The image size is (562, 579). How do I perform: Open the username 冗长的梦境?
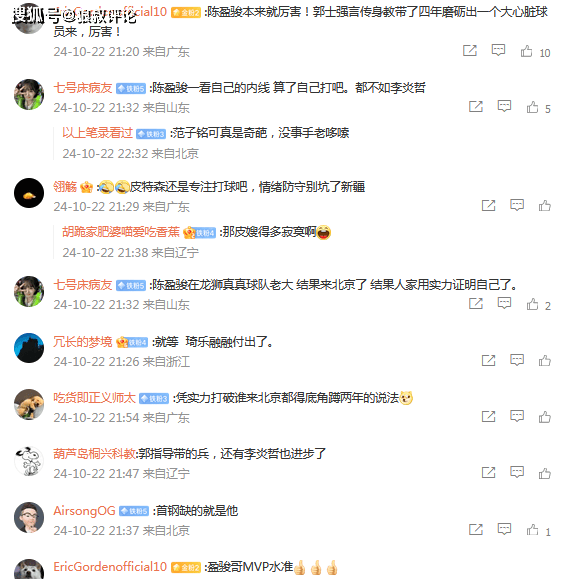pos(83,342)
